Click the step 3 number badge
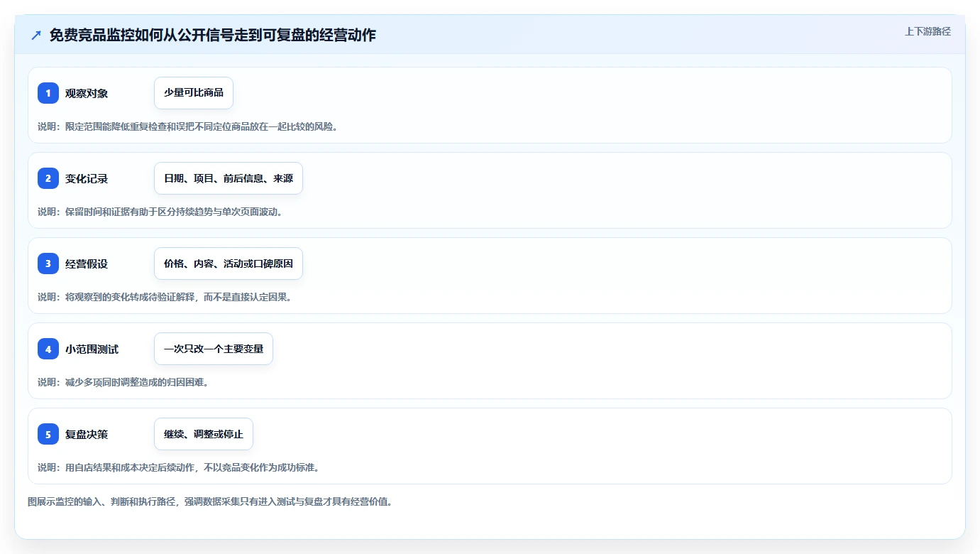 click(48, 264)
